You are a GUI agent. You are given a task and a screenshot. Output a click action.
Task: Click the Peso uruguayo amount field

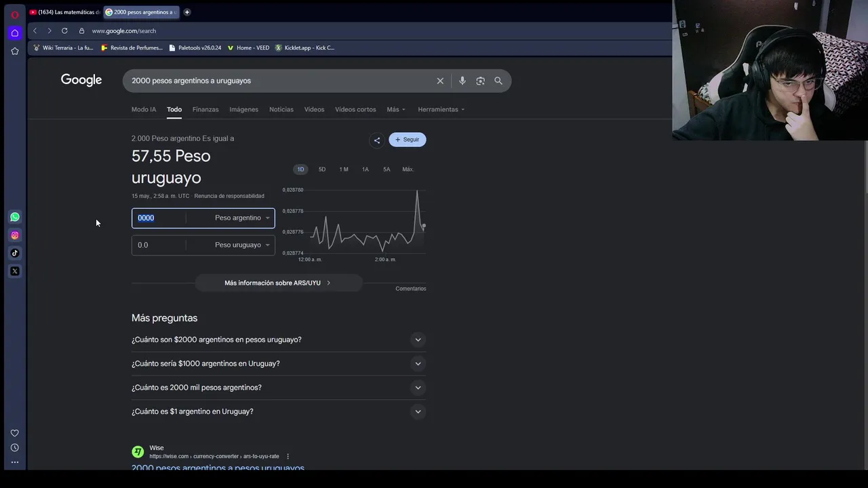(159, 245)
